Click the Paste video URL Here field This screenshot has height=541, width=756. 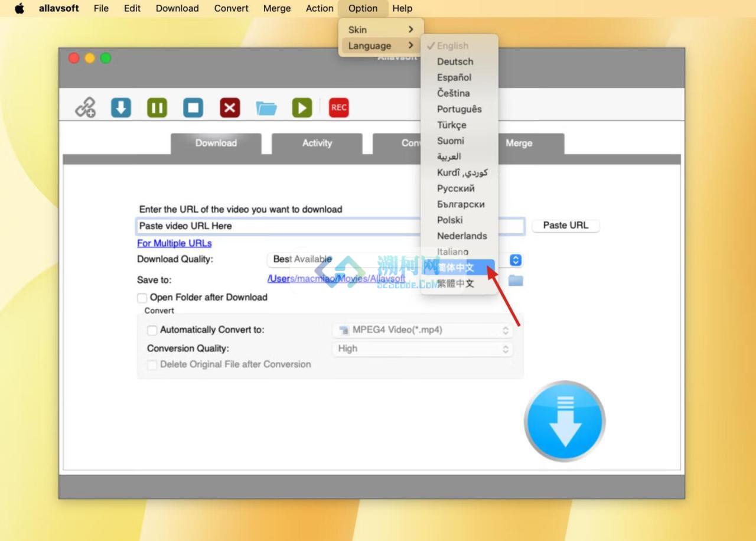click(330, 226)
